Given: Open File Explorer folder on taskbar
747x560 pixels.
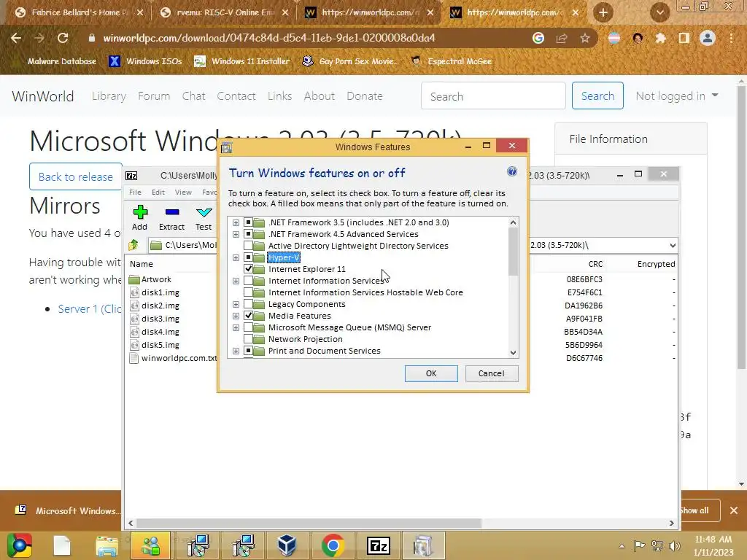Looking at the screenshot, I should pos(107,545).
